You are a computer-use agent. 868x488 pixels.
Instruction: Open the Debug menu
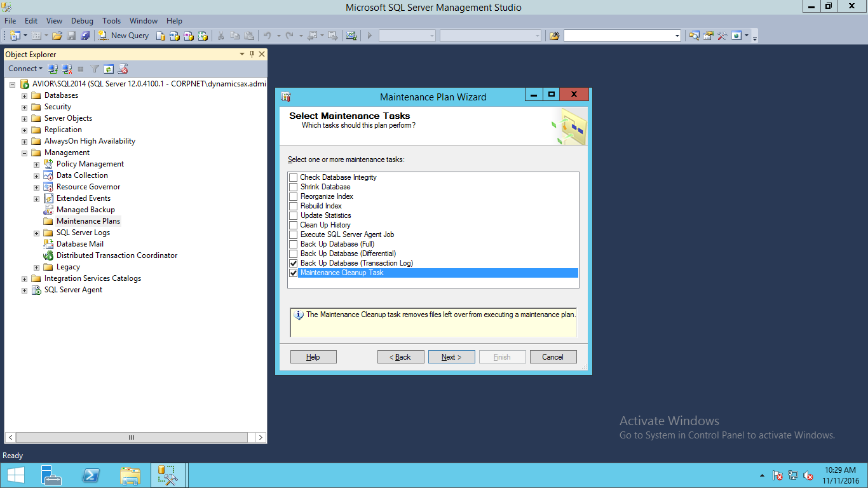point(82,21)
